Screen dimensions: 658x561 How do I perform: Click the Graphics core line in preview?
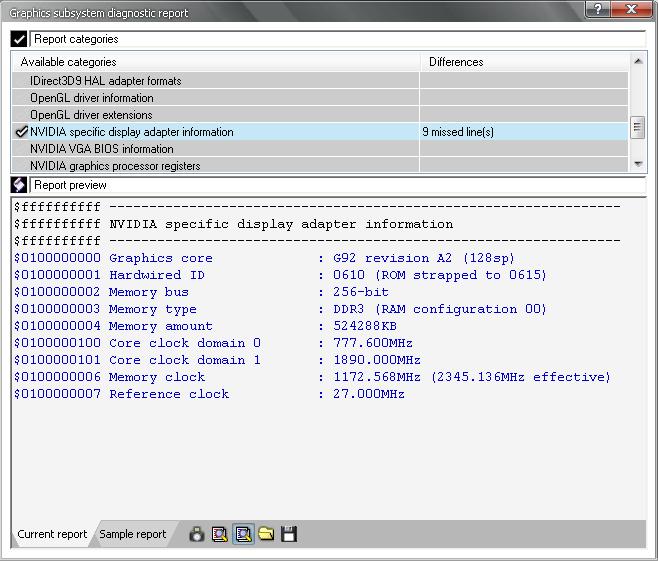[x=264, y=258]
